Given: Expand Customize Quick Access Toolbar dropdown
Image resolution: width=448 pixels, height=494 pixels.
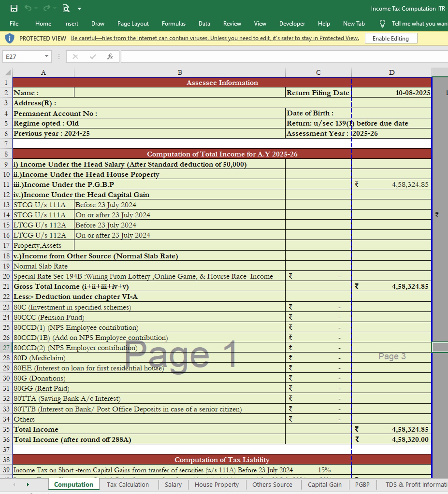Looking at the screenshot, I should 79,8.
